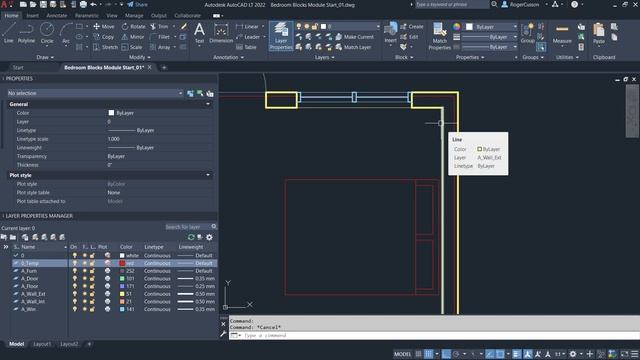Switch to the Start file tab

[18, 67]
